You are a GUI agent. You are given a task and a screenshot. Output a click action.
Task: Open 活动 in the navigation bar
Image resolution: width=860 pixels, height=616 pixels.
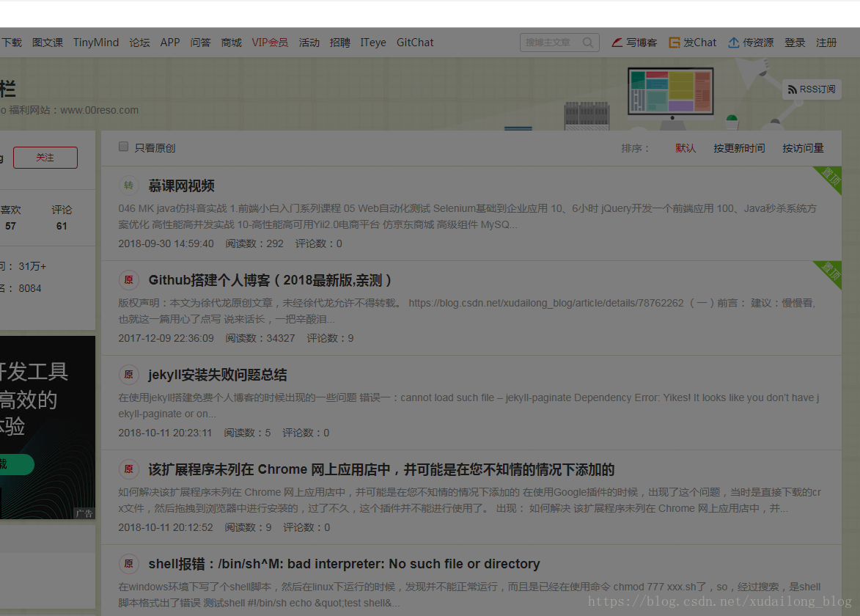(309, 43)
